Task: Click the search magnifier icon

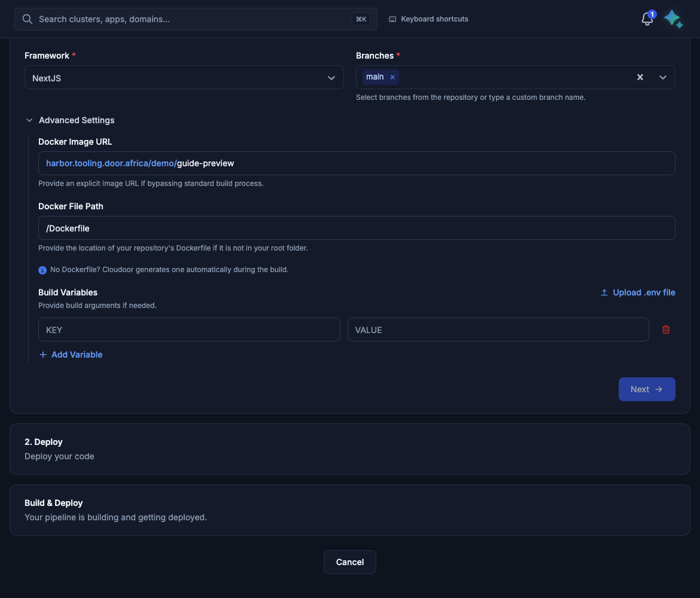Action: pyautogui.click(x=28, y=19)
